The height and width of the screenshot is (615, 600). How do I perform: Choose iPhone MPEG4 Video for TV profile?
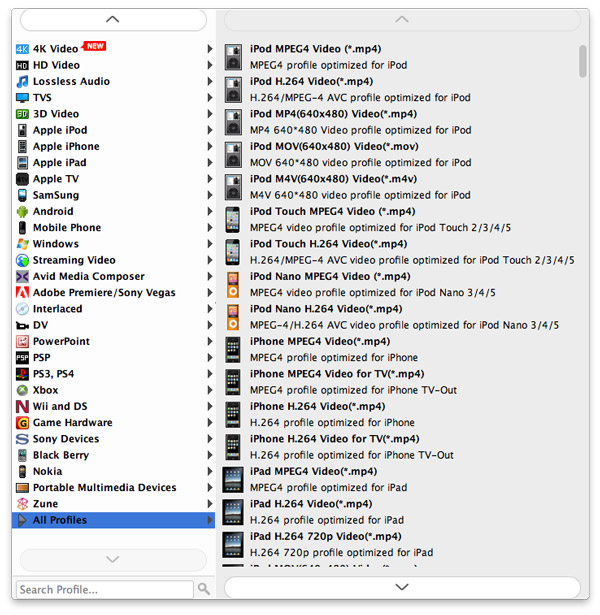point(400,382)
